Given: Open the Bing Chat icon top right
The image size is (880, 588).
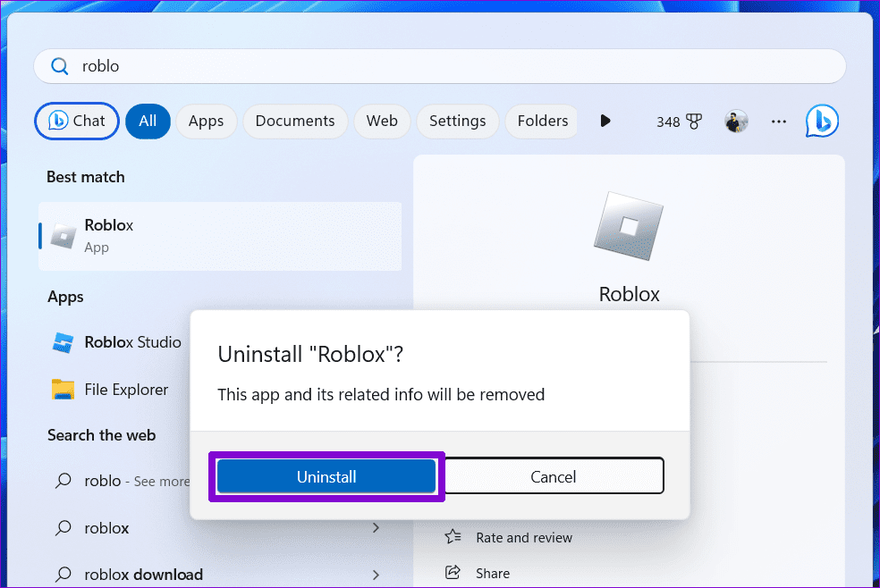Looking at the screenshot, I should point(821,121).
